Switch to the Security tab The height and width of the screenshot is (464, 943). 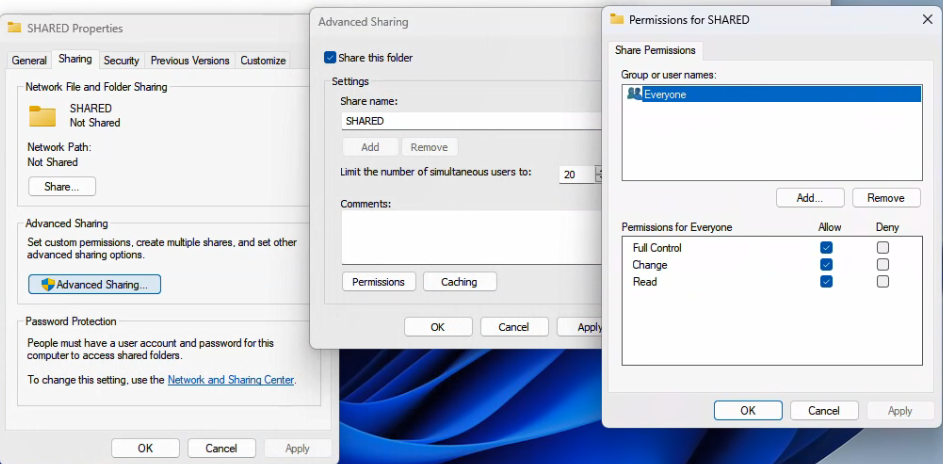(x=121, y=60)
